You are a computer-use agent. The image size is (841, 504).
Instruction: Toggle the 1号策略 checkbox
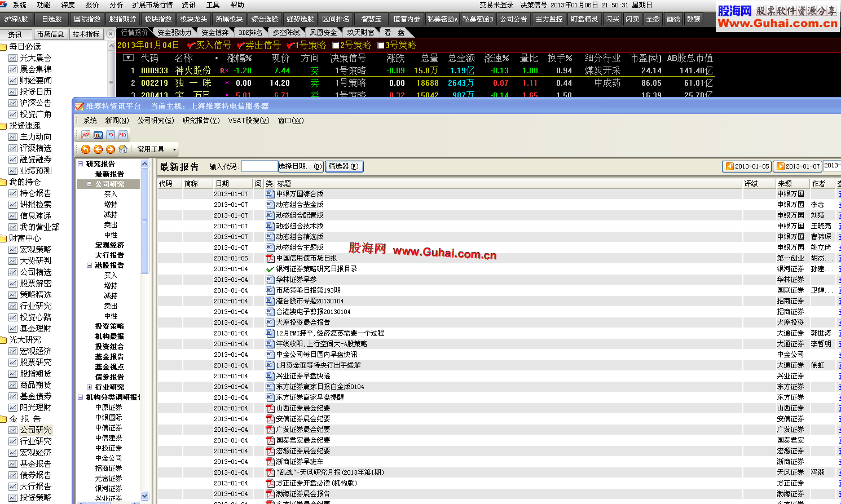coord(290,45)
